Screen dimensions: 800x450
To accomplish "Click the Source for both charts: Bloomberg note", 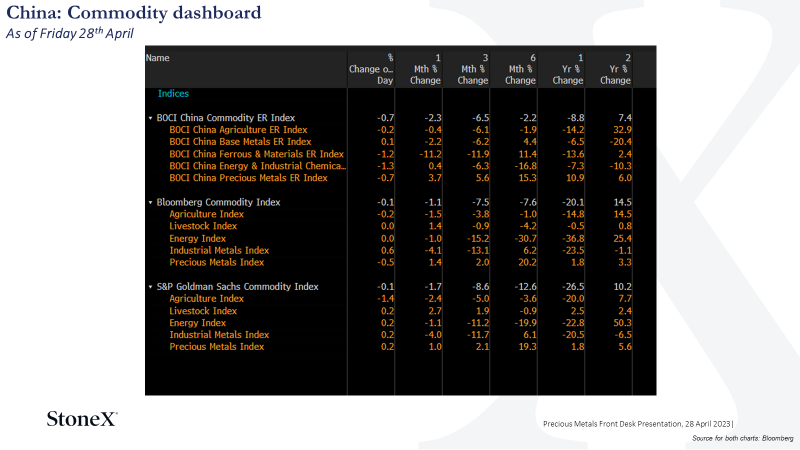I will coord(743,438).
